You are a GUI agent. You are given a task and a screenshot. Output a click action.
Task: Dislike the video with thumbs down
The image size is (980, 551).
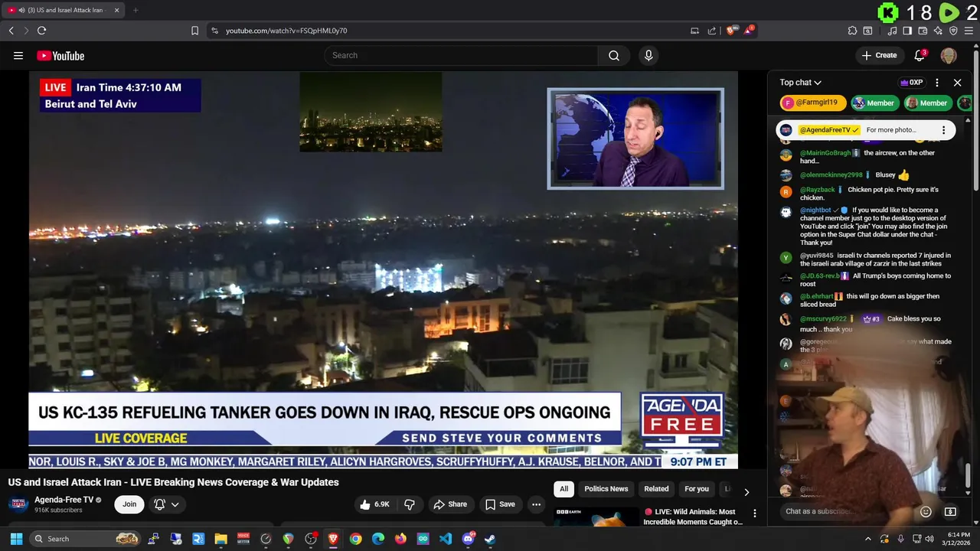[x=410, y=504]
